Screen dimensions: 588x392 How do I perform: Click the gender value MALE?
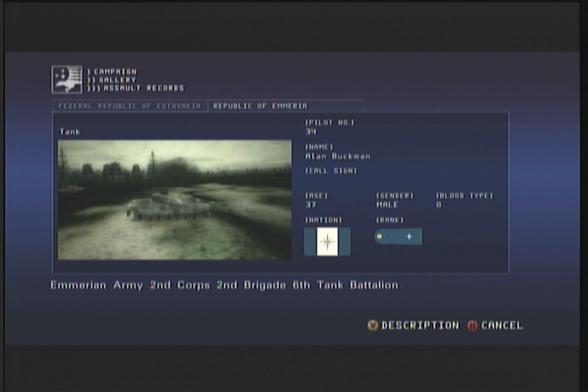point(387,205)
